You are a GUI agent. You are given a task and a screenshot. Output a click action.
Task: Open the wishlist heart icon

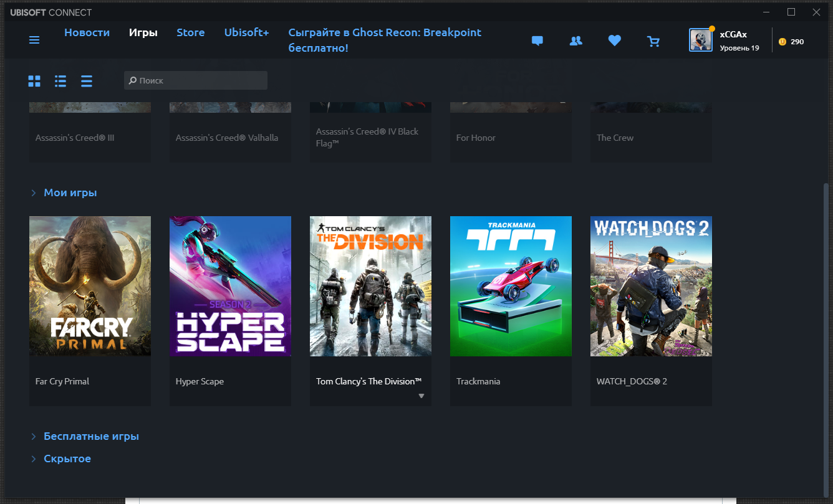[615, 41]
